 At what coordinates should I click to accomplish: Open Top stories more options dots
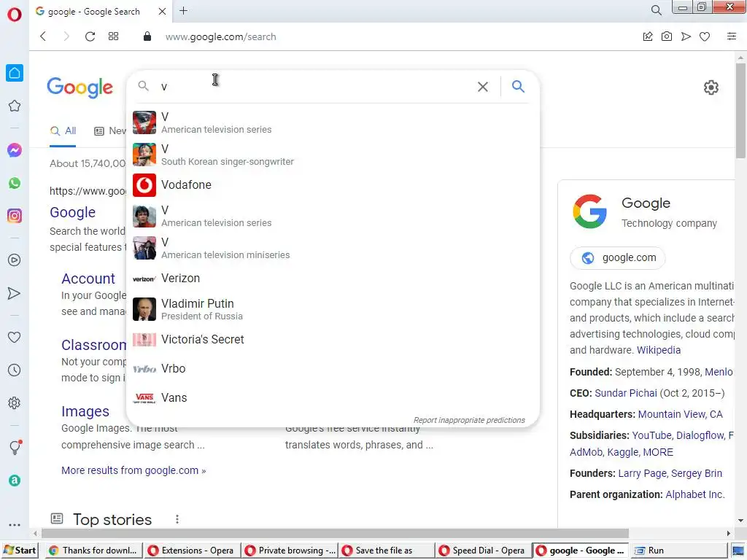[x=177, y=519]
